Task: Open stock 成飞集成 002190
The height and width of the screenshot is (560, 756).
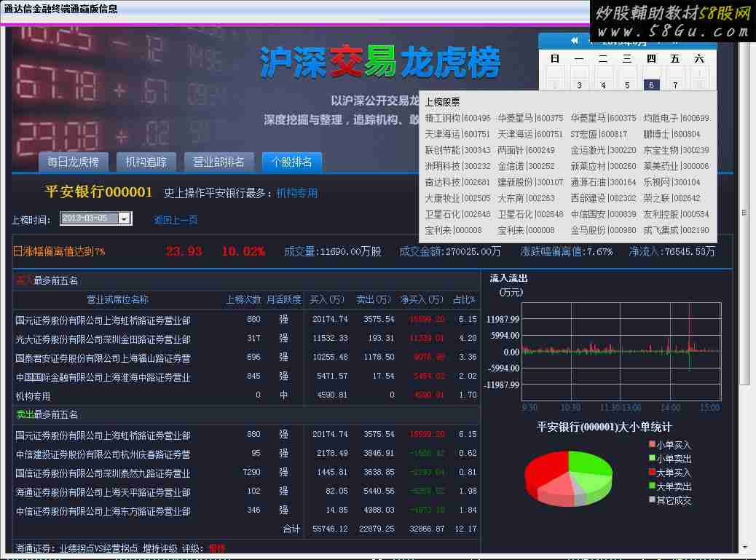Action: click(x=677, y=230)
